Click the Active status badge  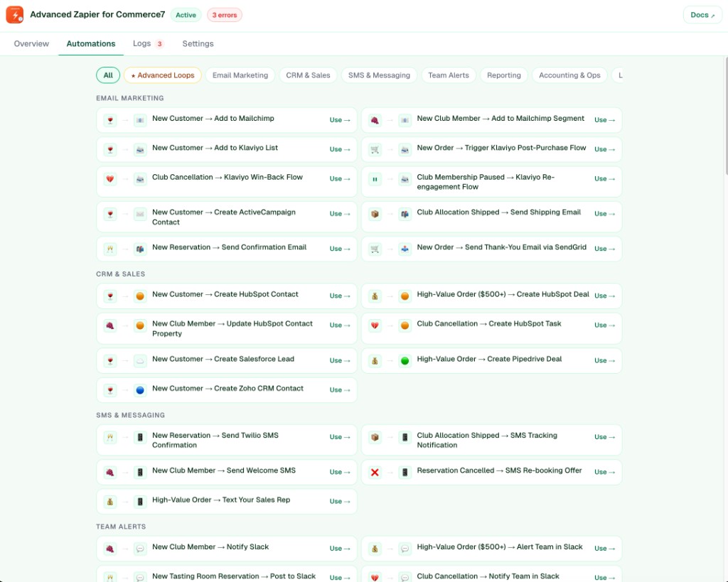tap(186, 15)
